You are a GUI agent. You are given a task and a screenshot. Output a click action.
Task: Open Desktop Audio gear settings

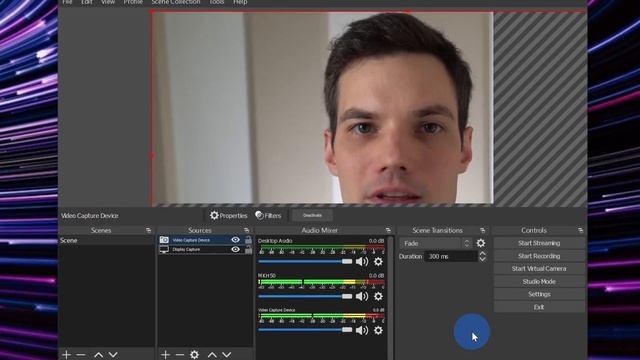378,262
